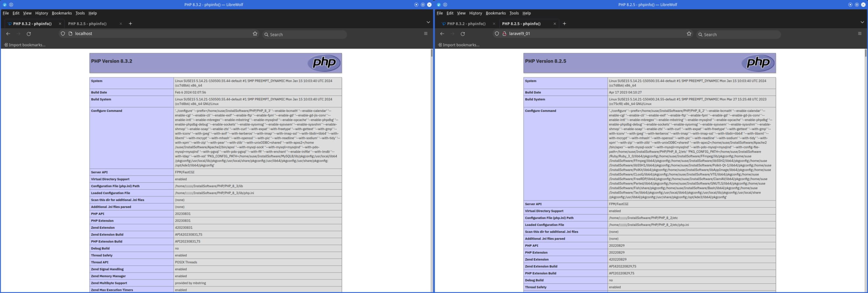Image resolution: width=868 pixels, height=293 pixels.
Task: Open Tools menu in right window
Action: [514, 13]
